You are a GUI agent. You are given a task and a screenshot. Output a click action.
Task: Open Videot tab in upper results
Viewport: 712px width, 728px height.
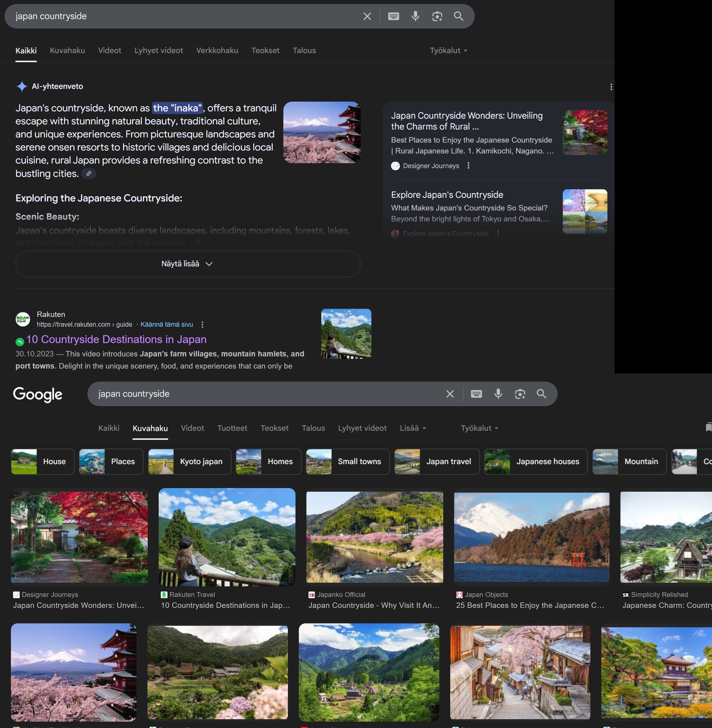click(x=110, y=51)
